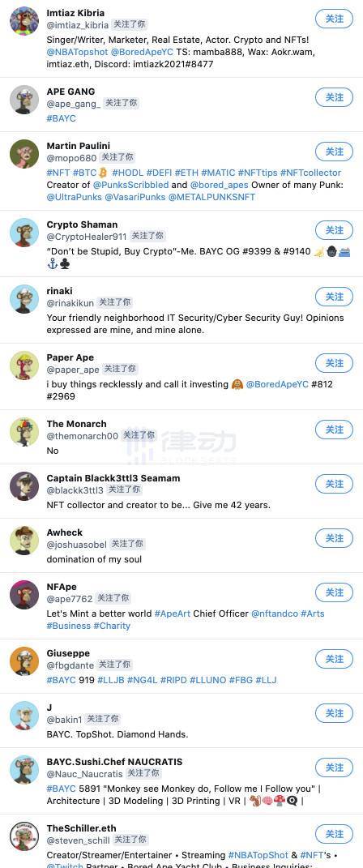Follow BAYC.Sushi.Chef NAUCRATIS

click(334, 767)
